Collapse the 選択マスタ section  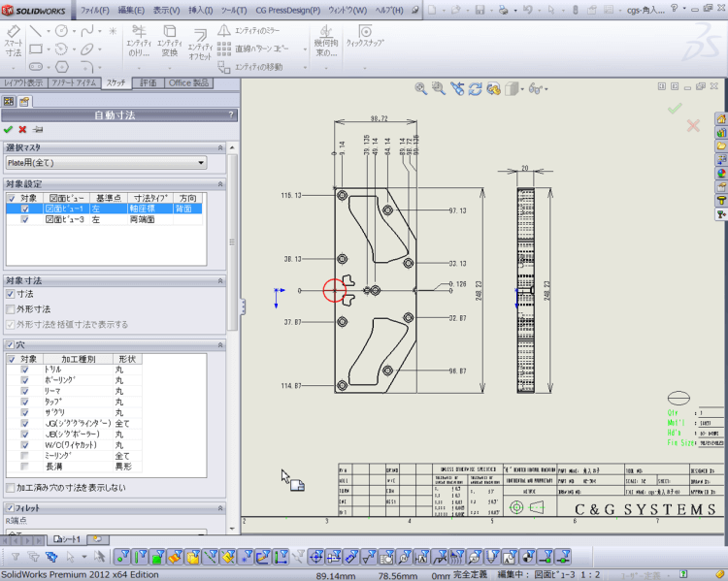click(x=220, y=148)
